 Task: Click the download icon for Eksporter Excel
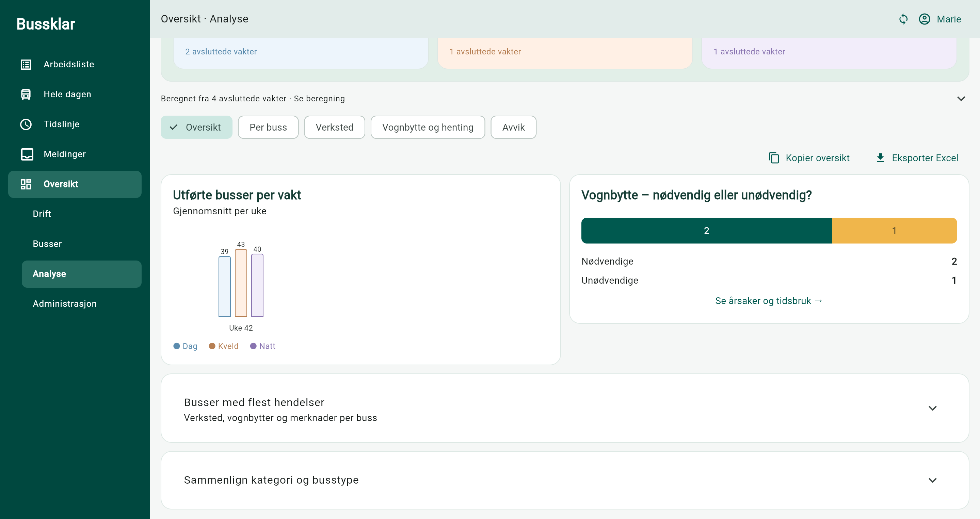[x=880, y=158]
